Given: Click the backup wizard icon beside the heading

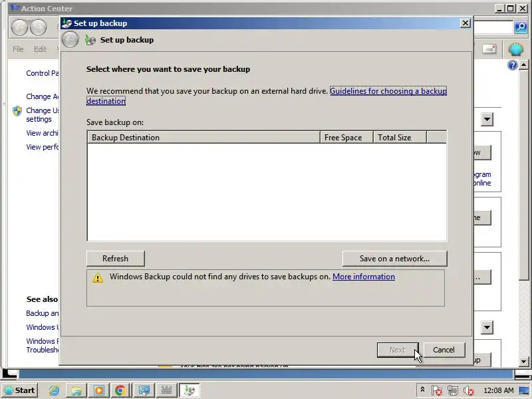Looking at the screenshot, I should (x=90, y=40).
